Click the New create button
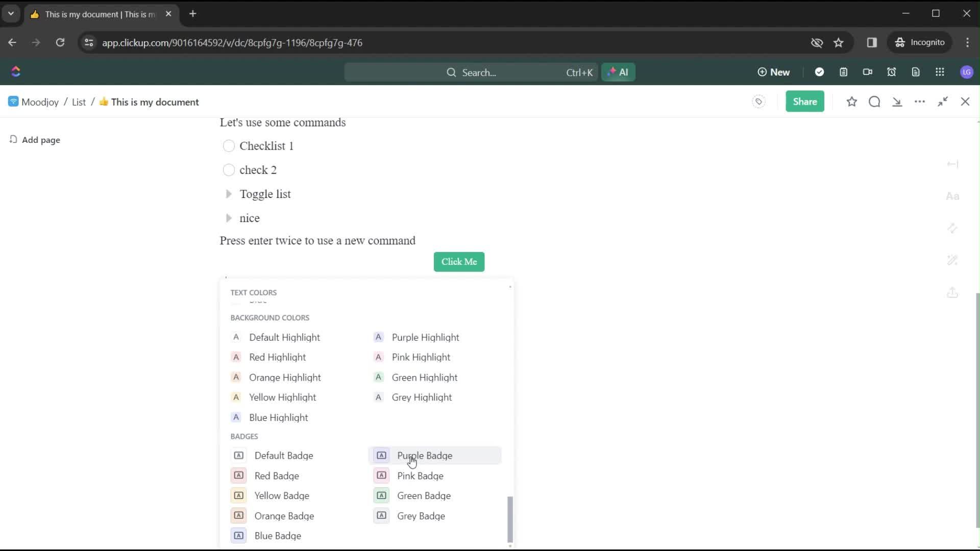The height and width of the screenshot is (551, 980). (773, 72)
